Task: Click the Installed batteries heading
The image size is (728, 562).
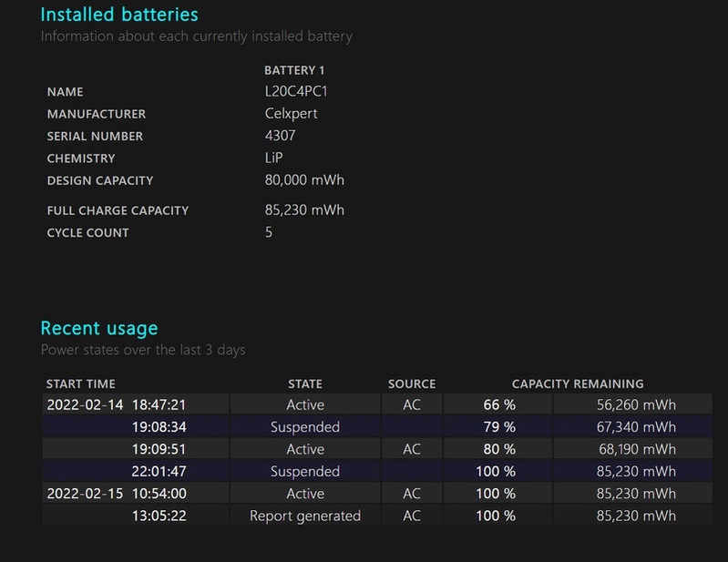Action: (x=119, y=15)
